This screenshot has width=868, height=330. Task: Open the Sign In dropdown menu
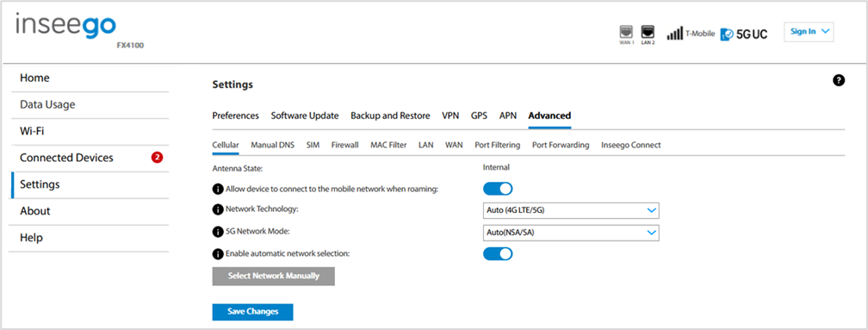coord(809,32)
